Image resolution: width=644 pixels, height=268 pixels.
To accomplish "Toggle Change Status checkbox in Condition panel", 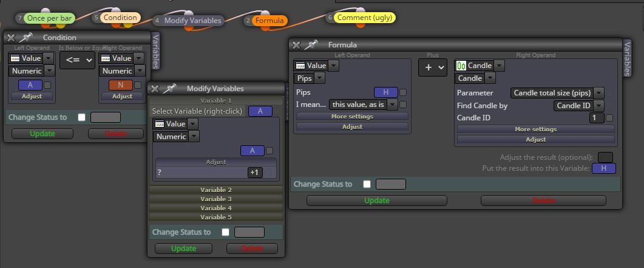I will tap(82, 117).
